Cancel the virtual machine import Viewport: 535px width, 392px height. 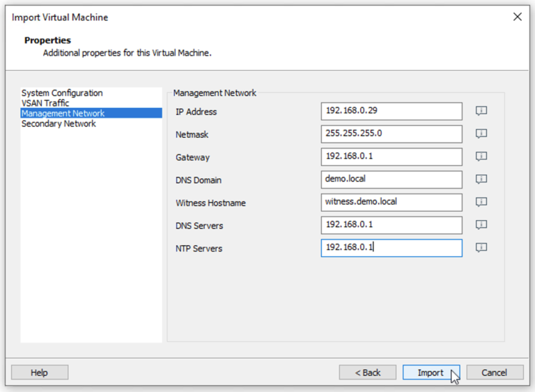[495, 373]
